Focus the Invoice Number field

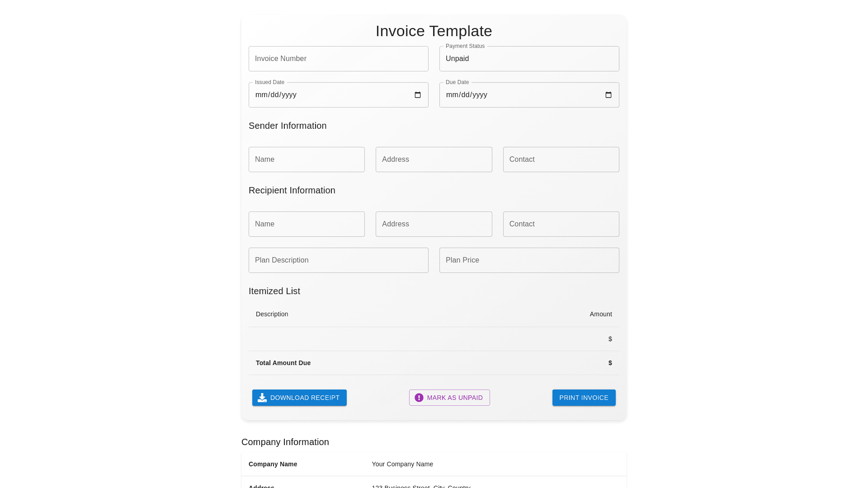tap(338, 59)
